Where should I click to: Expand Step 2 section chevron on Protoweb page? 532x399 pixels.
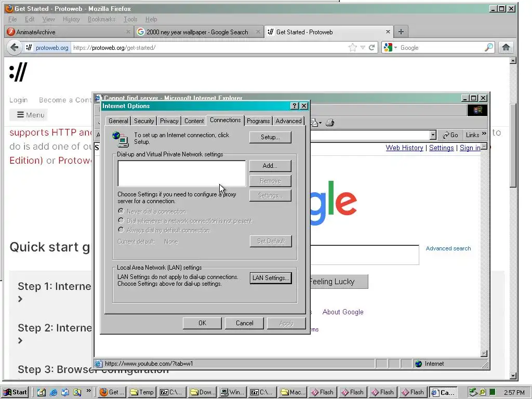20,340
